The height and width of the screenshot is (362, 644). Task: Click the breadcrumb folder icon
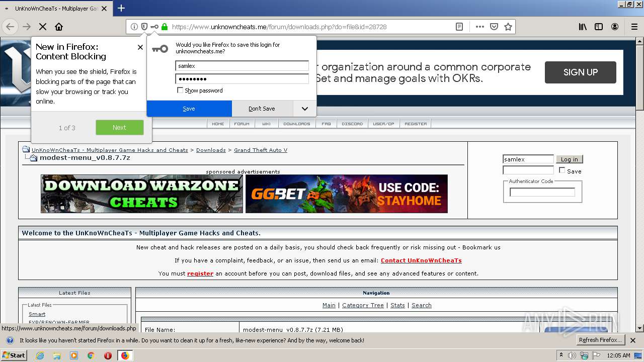[x=26, y=149]
